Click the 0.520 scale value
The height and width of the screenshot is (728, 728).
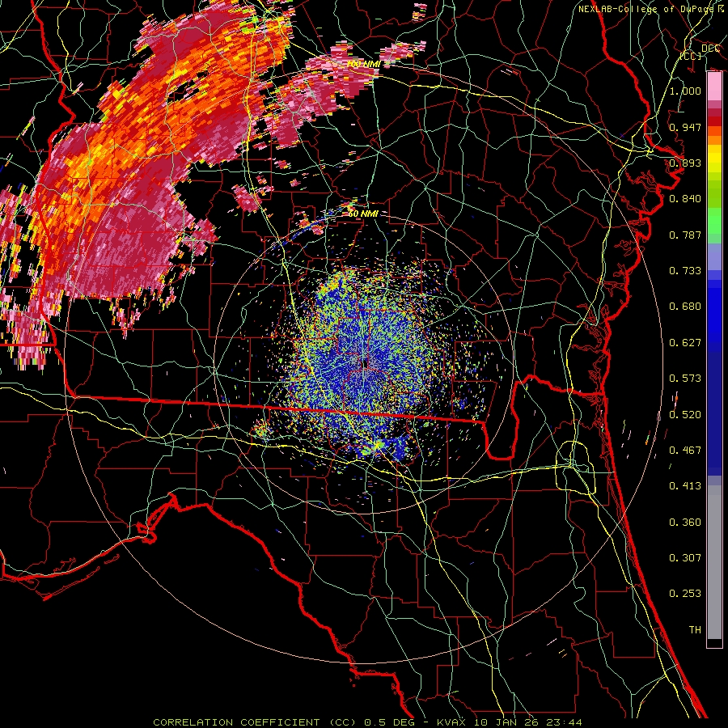coord(685,415)
